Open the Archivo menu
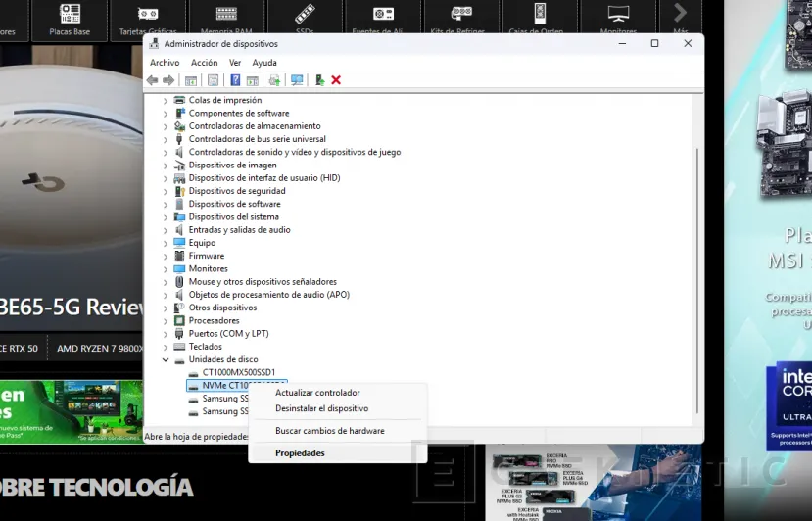 (165, 62)
